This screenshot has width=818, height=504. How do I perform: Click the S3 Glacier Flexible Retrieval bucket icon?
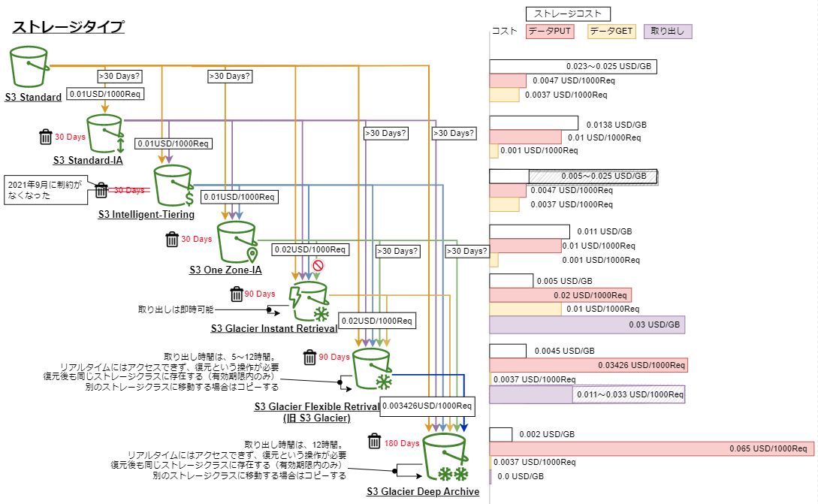(x=373, y=370)
